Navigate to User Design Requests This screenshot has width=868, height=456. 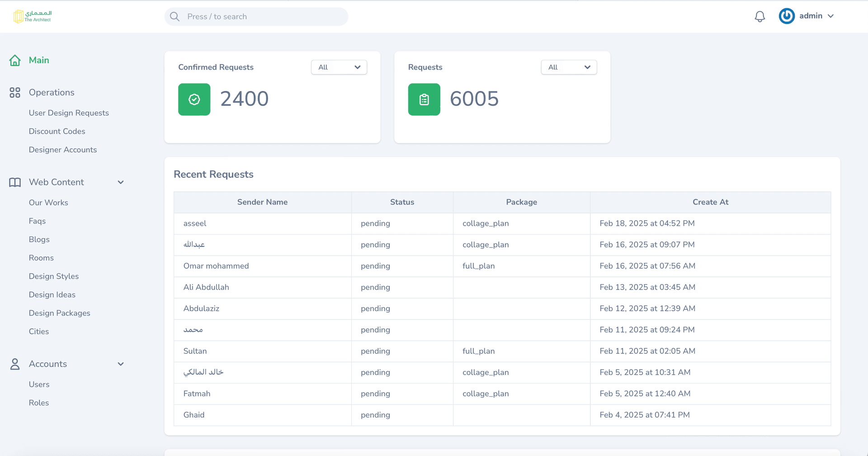point(69,113)
